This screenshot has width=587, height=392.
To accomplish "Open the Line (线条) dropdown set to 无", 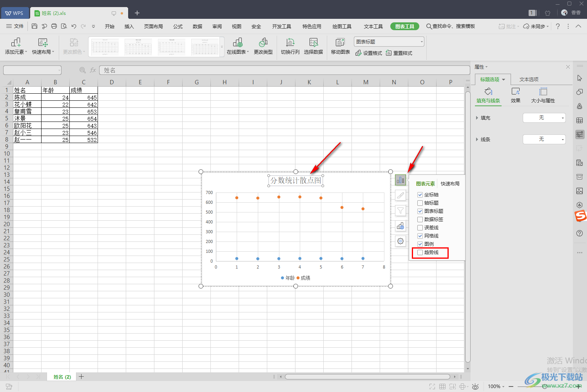I will tap(544, 139).
